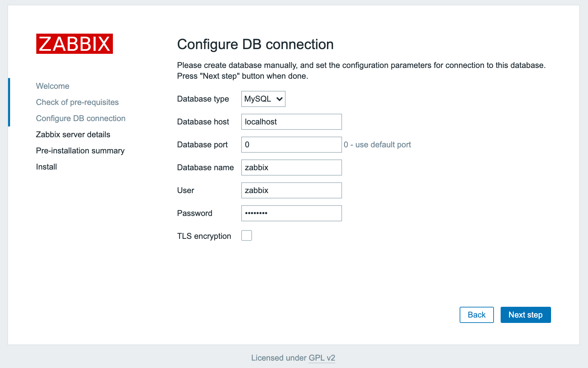Open the Zabbix server details step
588x368 pixels.
[x=73, y=134]
